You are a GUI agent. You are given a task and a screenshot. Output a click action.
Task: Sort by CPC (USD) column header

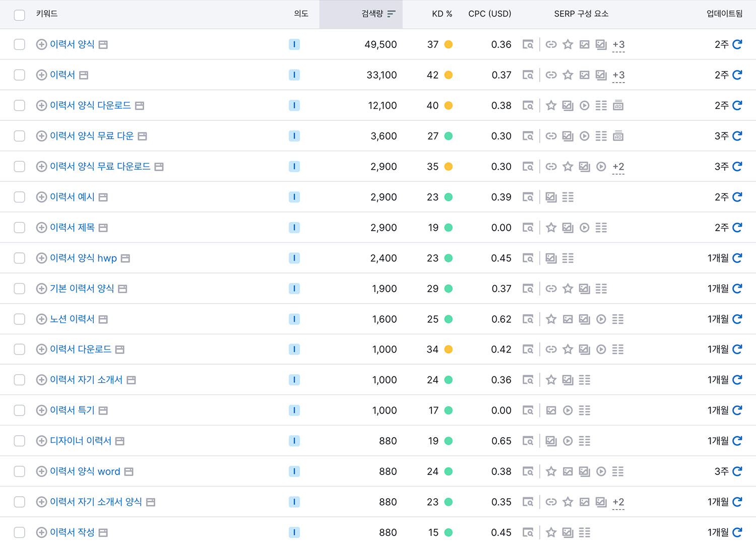point(489,14)
